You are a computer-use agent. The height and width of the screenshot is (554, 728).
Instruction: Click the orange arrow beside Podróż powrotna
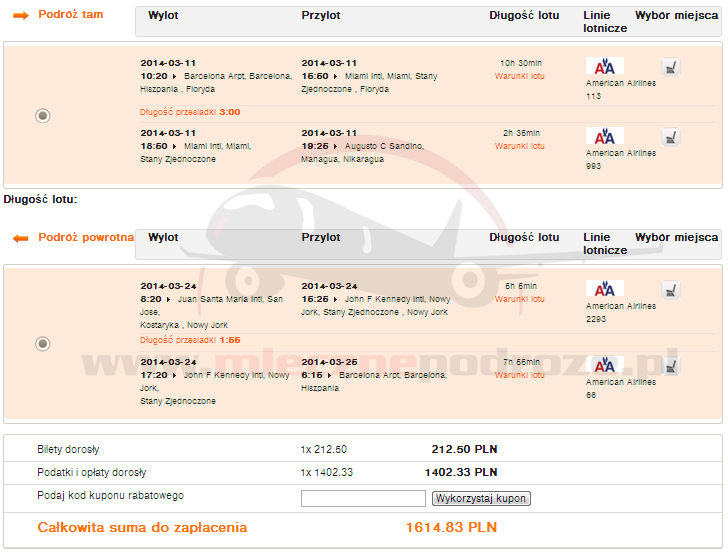pos(20,239)
